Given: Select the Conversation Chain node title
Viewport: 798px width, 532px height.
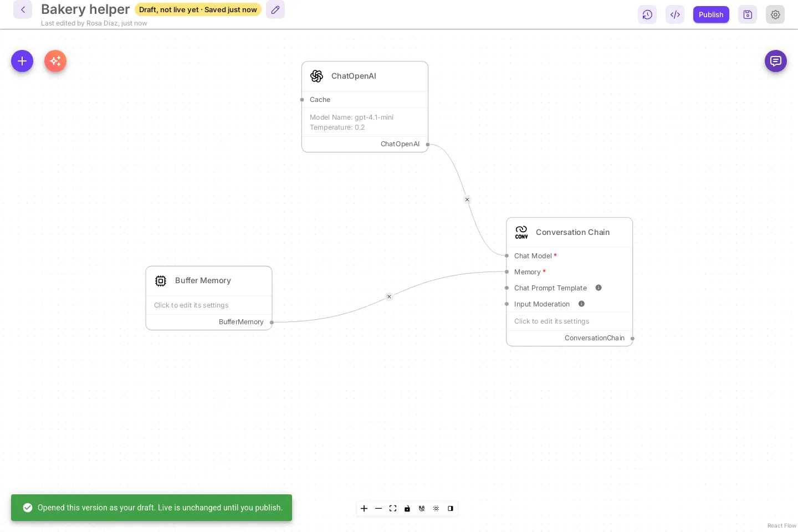Looking at the screenshot, I should (x=572, y=232).
